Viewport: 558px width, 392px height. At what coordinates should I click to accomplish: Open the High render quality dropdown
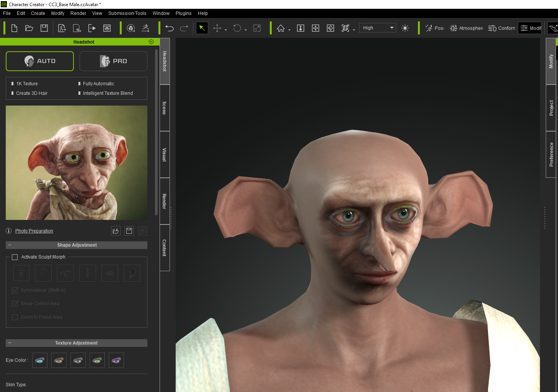(x=377, y=28)
